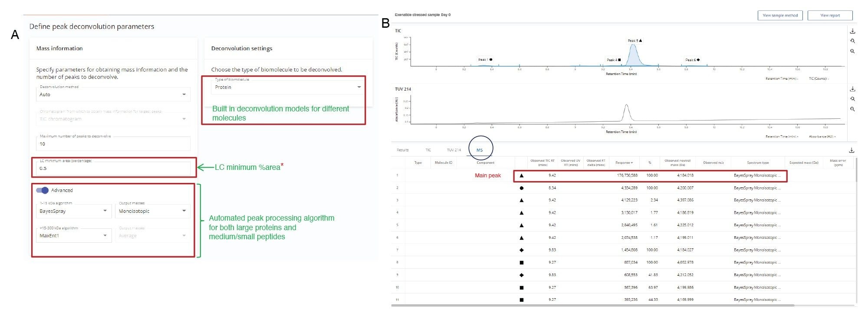Click the diamond marker in the 4,184.027 row
The height and width of the screenshot is (319, 868).
point(521,250)
